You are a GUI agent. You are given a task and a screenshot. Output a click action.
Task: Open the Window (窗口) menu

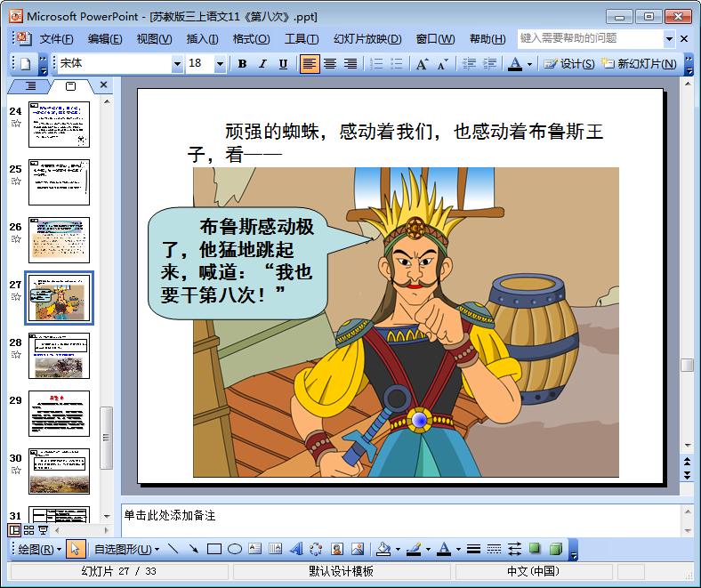tap(435, 39)
